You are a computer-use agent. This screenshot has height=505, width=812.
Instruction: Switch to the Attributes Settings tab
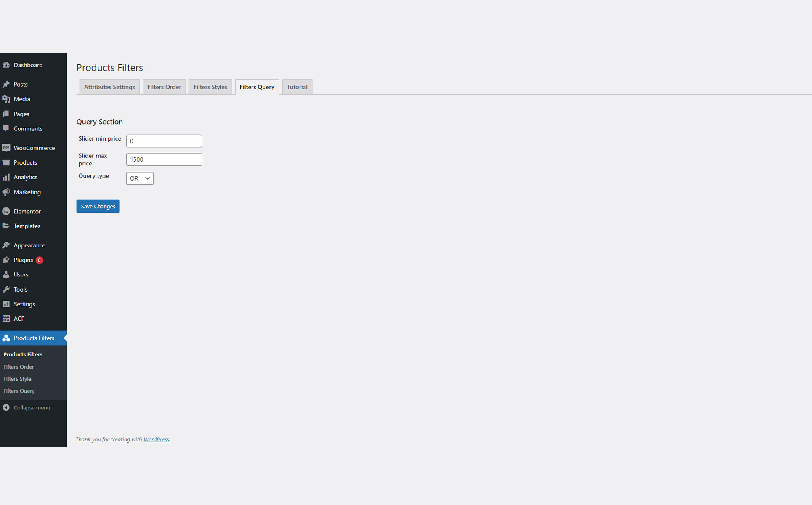(x=109, y=87)
